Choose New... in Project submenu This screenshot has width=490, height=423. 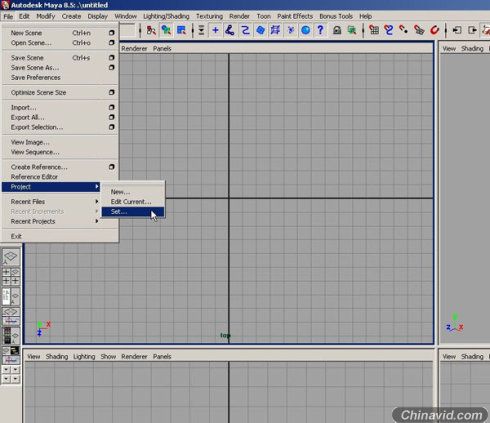coord(133,192)
